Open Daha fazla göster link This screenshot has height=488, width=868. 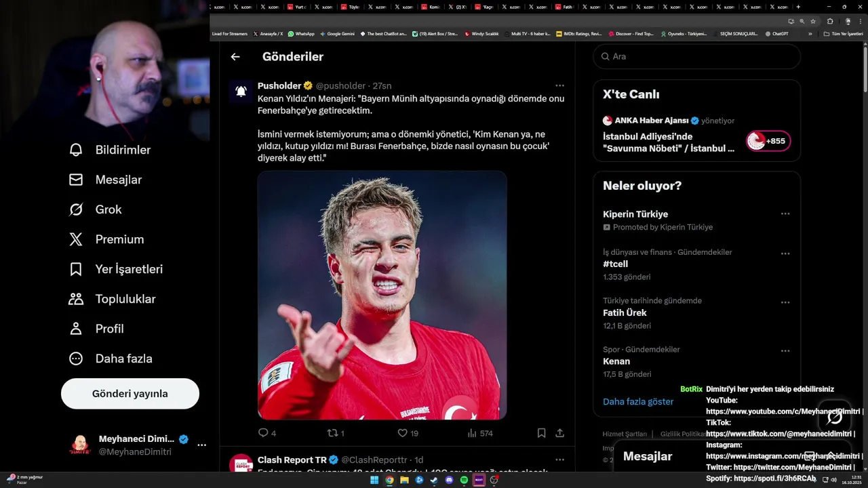coord(638,401)
